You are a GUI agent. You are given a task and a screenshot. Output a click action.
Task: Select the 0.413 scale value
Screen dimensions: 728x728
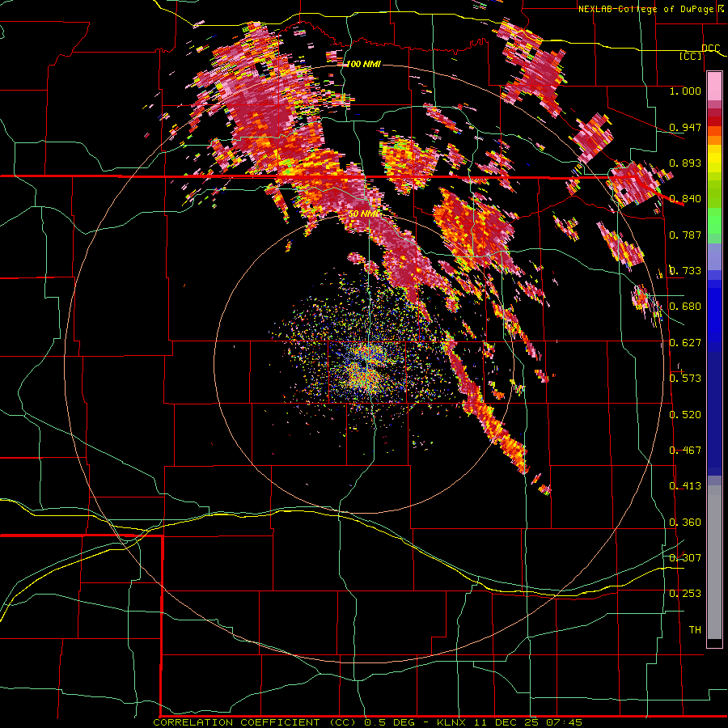pos(685,486)
